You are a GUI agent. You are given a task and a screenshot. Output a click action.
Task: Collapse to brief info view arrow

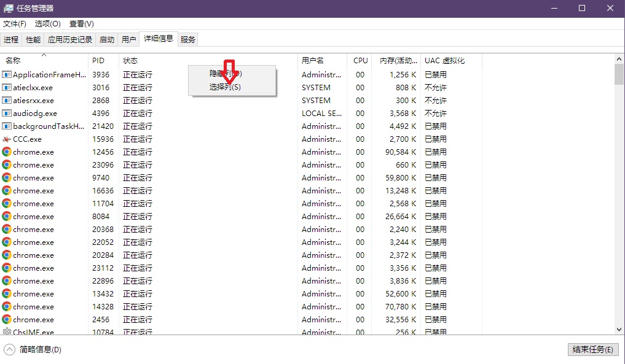click(x=9, y=350)
